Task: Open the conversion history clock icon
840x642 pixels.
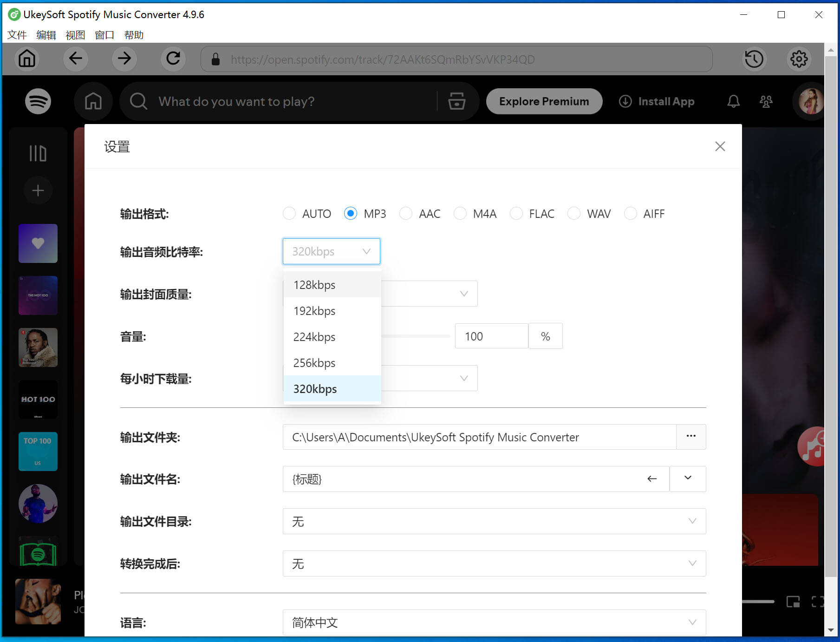Action: point(754,59)
